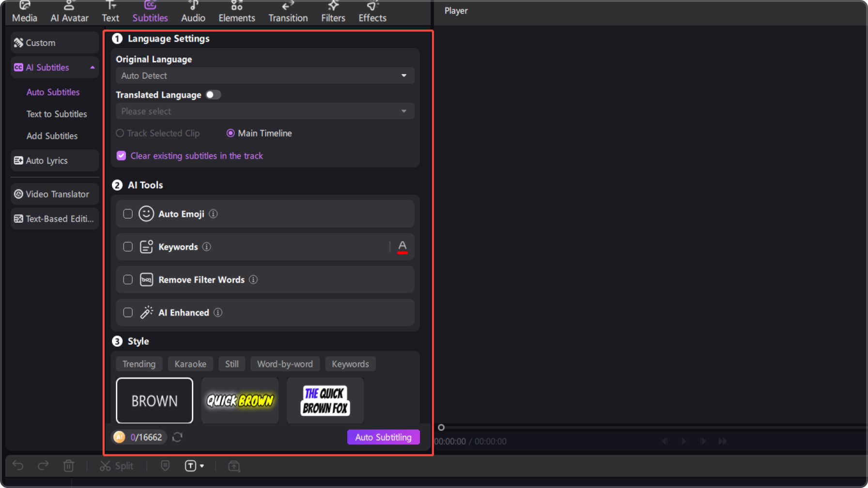Open Video Translator in sidebar

55,194
